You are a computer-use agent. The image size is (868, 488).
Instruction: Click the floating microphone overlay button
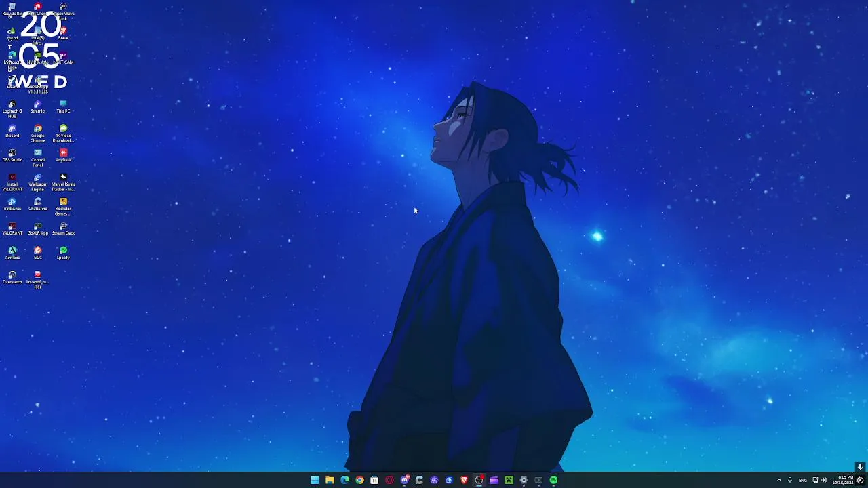(860, 467)
